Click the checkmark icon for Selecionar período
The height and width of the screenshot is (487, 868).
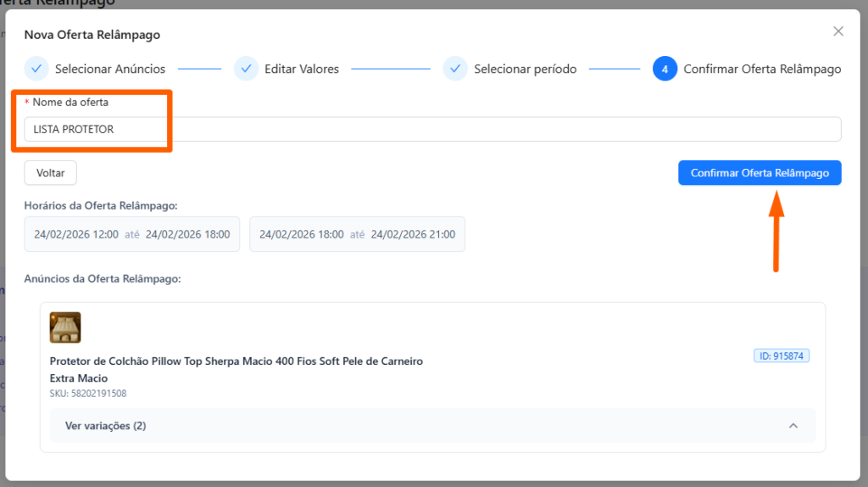(x=455, y=69)
